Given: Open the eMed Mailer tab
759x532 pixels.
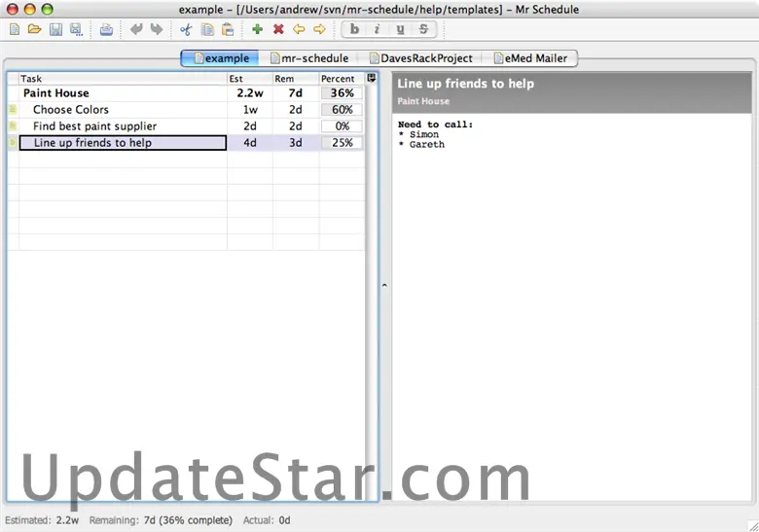Looking at the screenshot, I should (x=530, y=58).
